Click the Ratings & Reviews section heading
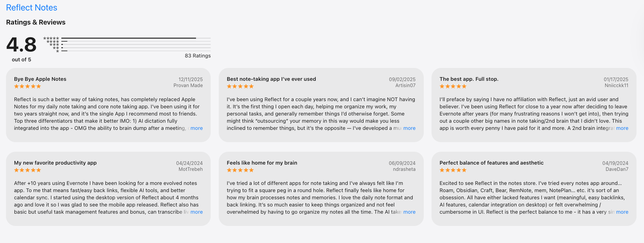 pyautogui.click(x=36, y=22)
